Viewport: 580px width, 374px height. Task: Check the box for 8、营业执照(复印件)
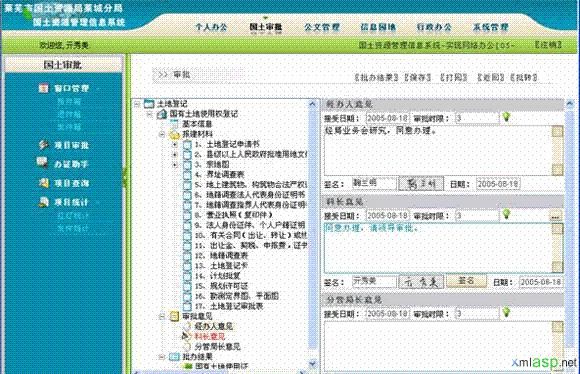(188, 215)
